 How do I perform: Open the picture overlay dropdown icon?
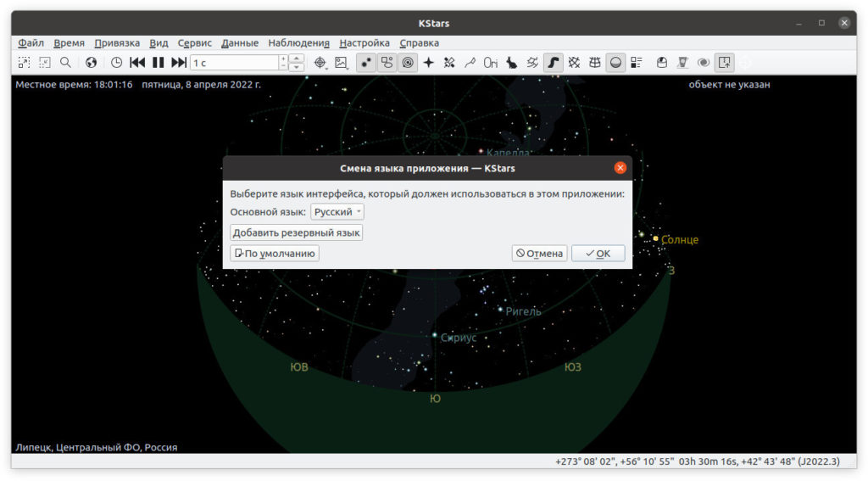tap(342, 63)
